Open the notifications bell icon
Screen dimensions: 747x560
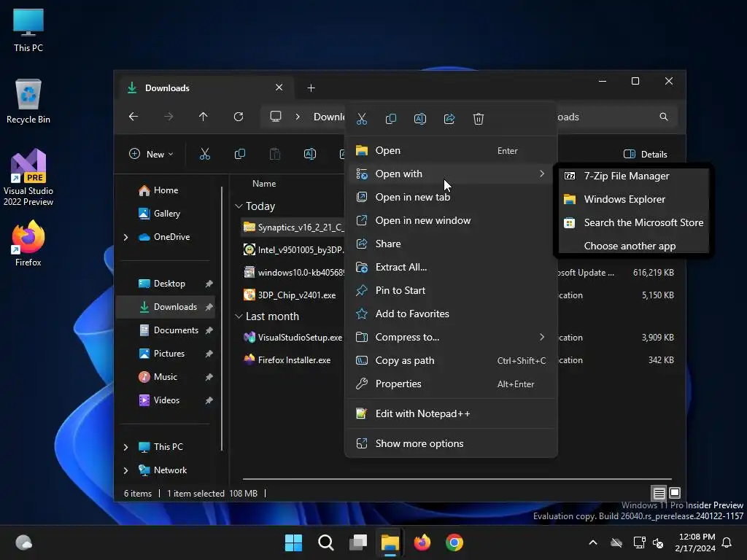pyautogui.click(x=727, y=542)
